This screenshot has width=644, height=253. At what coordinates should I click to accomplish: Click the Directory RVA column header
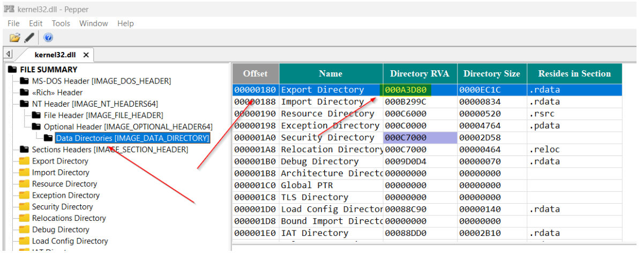tap(420, 73)
